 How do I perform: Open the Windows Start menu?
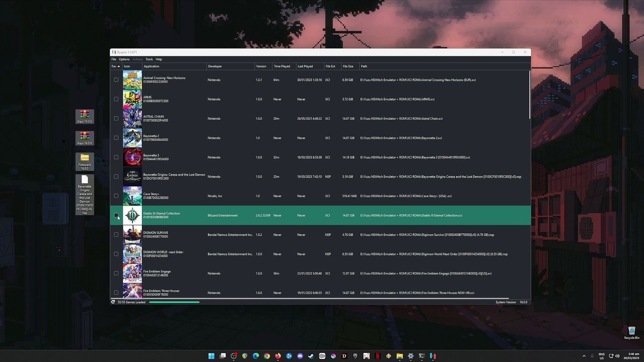[211, 356]
